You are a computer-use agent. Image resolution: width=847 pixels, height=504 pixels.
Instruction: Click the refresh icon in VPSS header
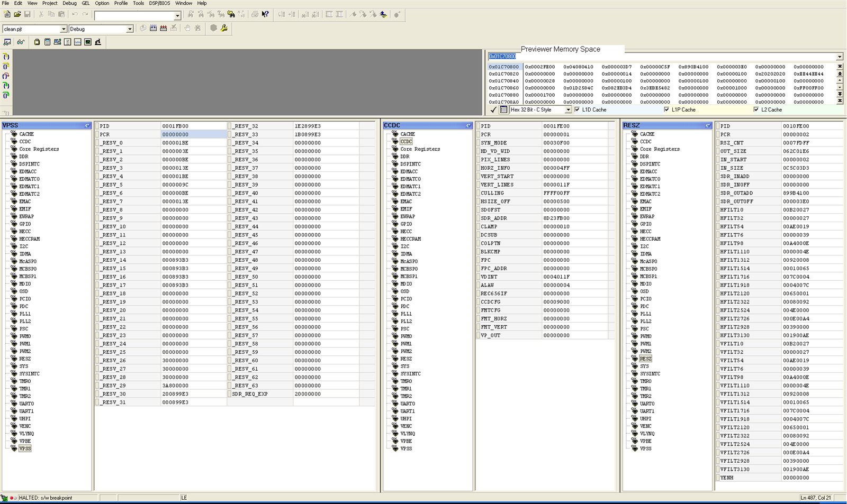tap(87, 125)
